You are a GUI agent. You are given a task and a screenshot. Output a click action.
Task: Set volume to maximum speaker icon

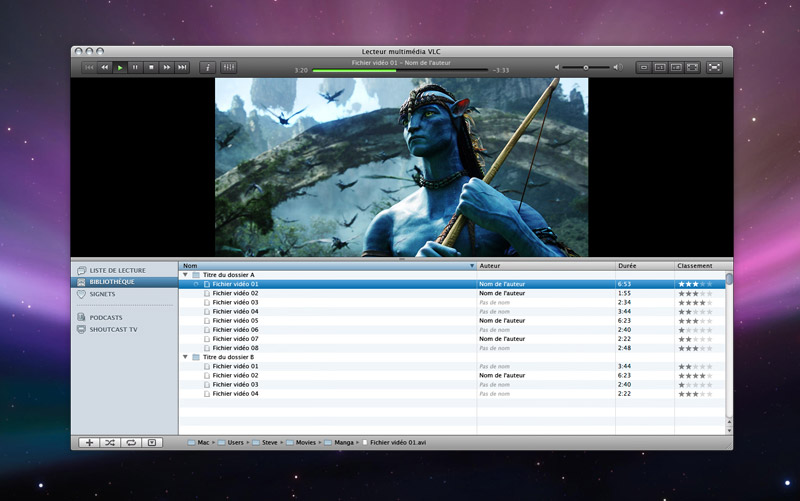pyautogui.click(x=618, y=67)
